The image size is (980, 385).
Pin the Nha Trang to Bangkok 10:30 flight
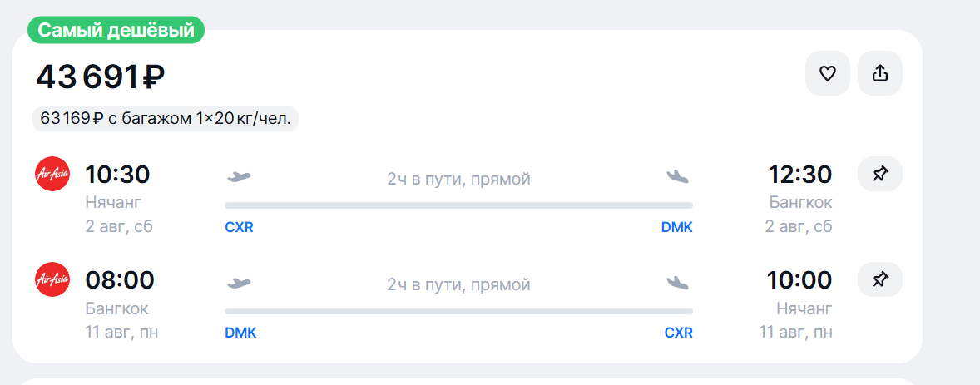880,174
